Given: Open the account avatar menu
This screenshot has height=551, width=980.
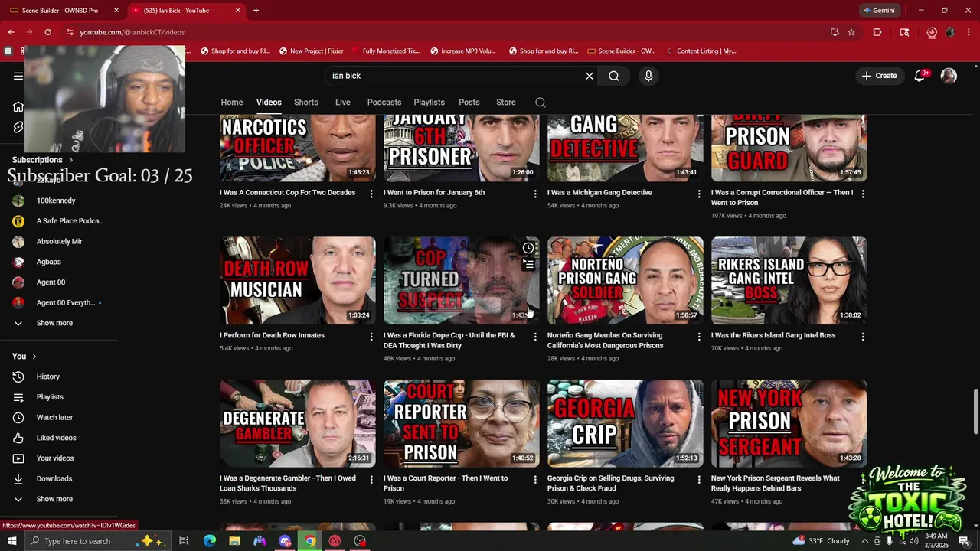Looking at the screenshot, I should (x=949, y=76).
